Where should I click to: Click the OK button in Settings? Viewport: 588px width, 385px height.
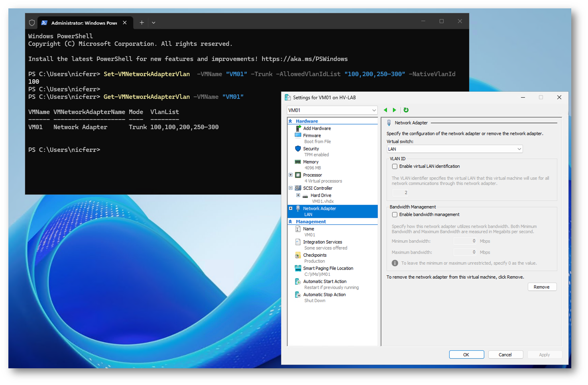[466, 355]
